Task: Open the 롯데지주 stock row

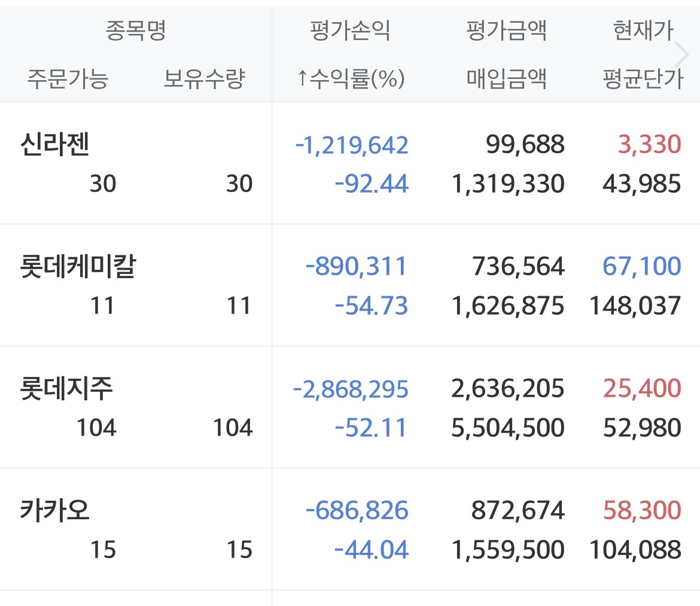Action: pyautogui.click(x=66, y=389)
